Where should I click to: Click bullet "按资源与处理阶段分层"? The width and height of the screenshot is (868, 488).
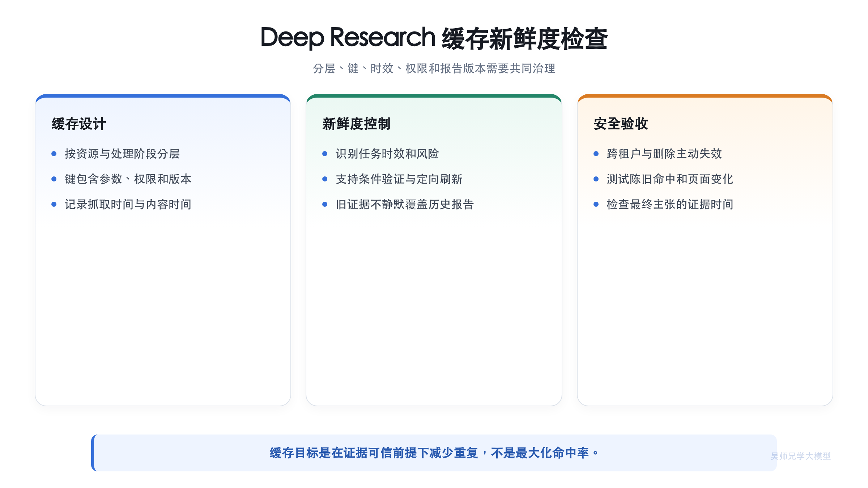(x=122, y=154)
